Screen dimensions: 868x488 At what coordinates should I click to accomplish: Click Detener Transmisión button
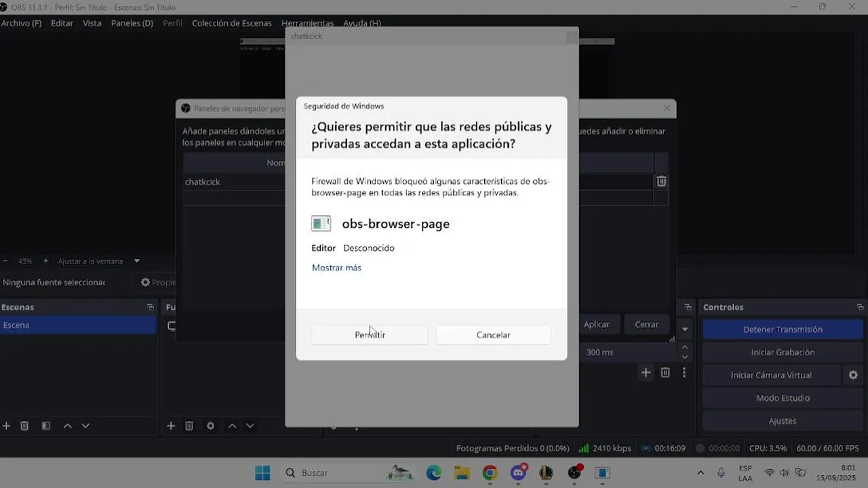pos(783,329)
